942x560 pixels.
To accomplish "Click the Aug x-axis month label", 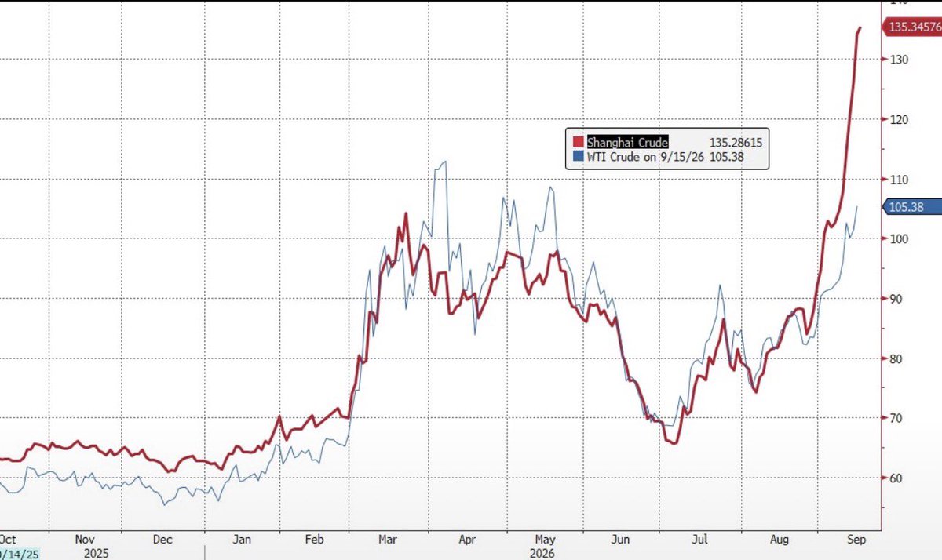I will (778, 540).
